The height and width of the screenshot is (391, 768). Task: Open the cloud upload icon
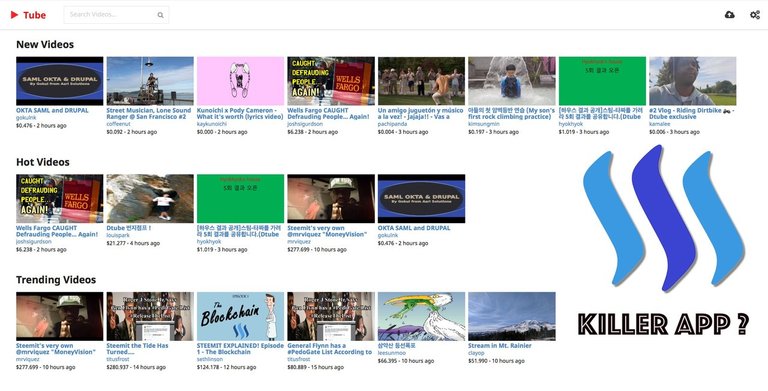(x=730, y=15)
